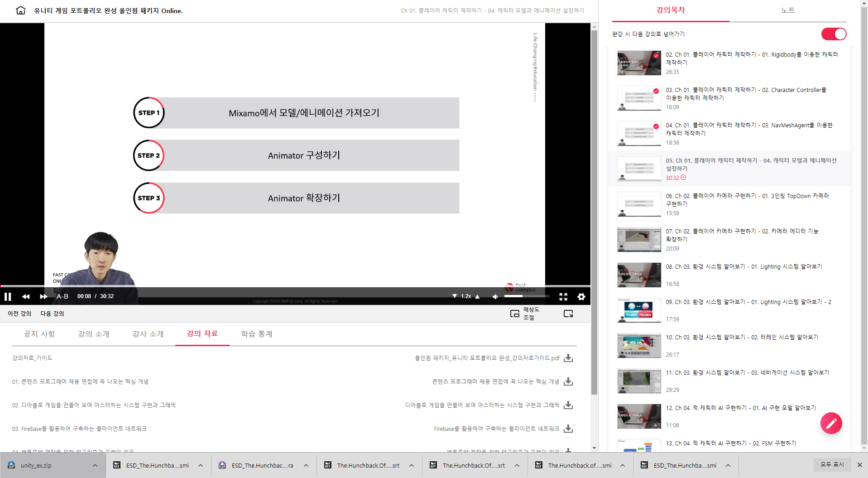Screen dimensions: 868x478
Task: Click the content area vertical scrollbar
Action: 594,213
